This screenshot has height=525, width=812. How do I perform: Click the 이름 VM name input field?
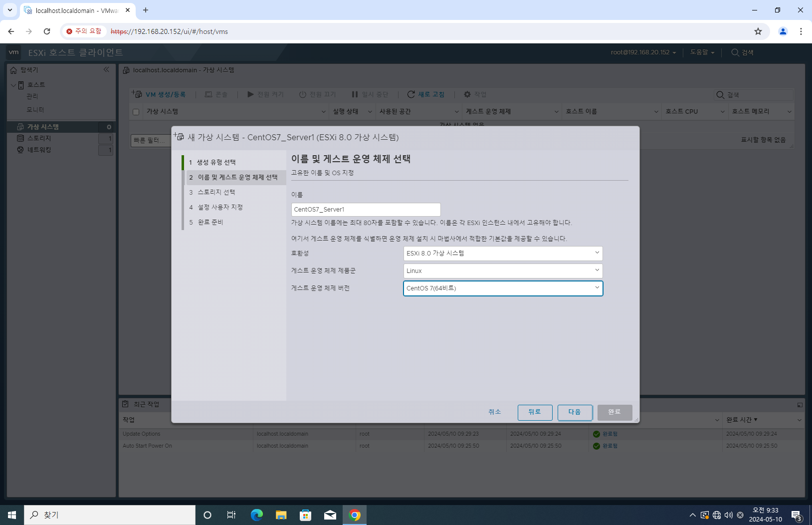[366, 210]
